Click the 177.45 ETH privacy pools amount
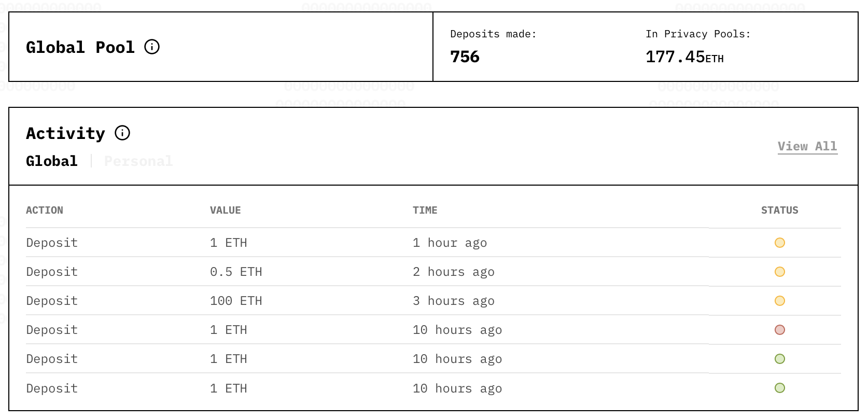The width and height of the screenshot is (868, 420). point(684,57)
